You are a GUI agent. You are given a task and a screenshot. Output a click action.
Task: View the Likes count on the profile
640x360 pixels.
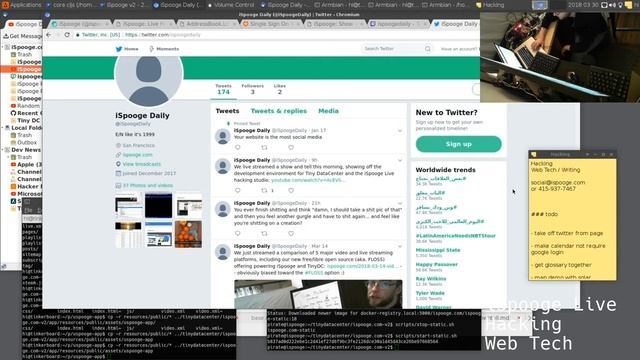pos(280,89)
